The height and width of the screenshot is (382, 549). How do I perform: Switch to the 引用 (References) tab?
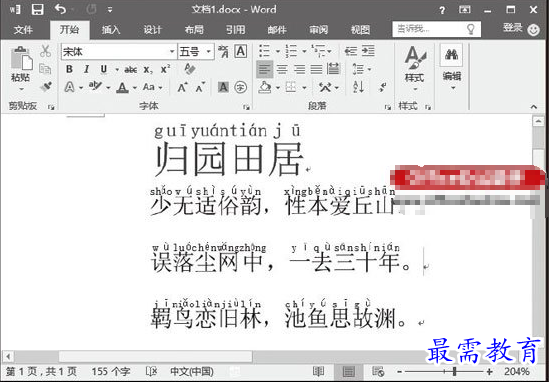pyautogui.click(x=235, y=30)
